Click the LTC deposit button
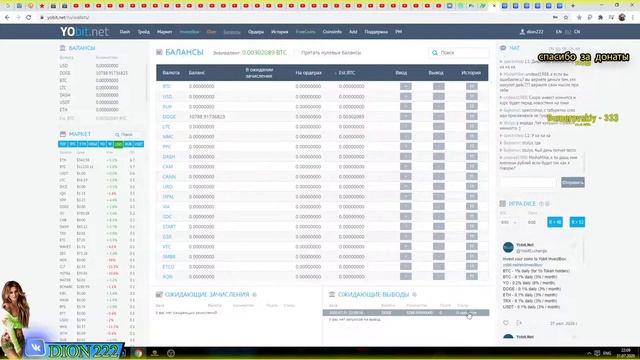The height and width of the screenshot is (360, 640). click(406, 127)
